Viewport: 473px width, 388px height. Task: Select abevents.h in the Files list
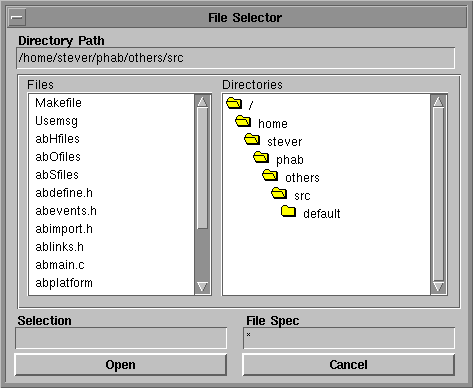(x=66, y=211)
